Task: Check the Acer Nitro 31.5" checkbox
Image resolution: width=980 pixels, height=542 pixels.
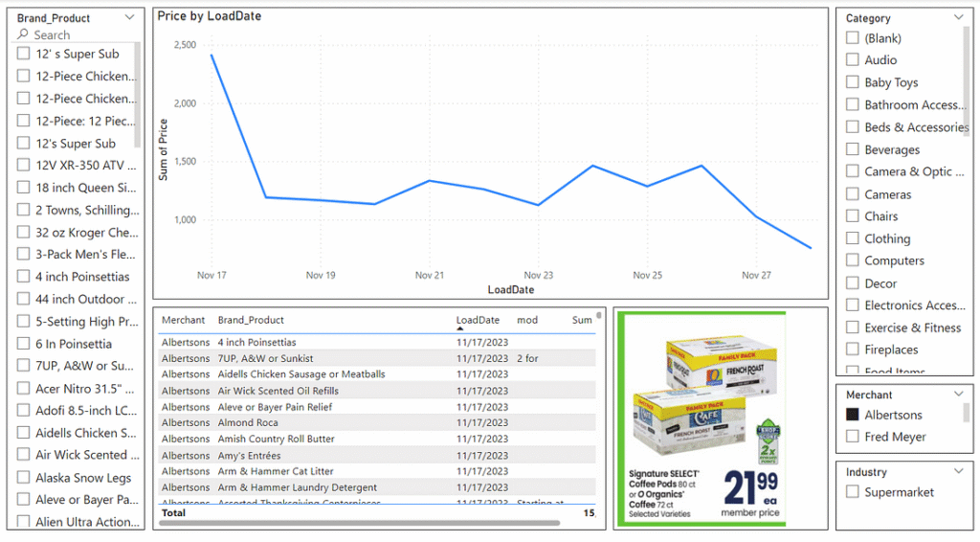Action: click(x=23, y=388)
